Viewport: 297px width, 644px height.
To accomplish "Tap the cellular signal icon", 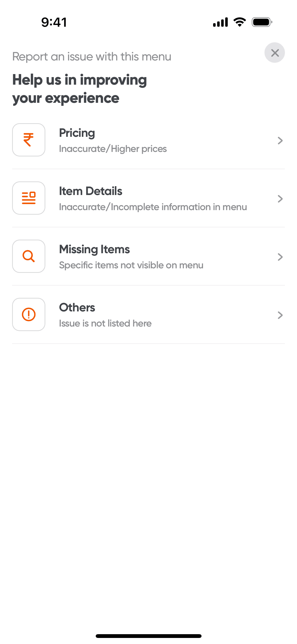I will pyautogui.click(x=220, y=22).
